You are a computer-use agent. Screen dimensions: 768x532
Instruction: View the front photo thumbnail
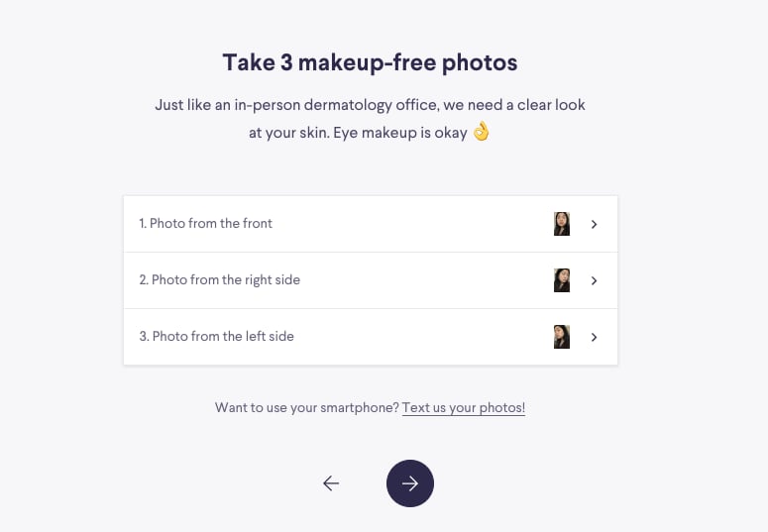pos(562,224)
